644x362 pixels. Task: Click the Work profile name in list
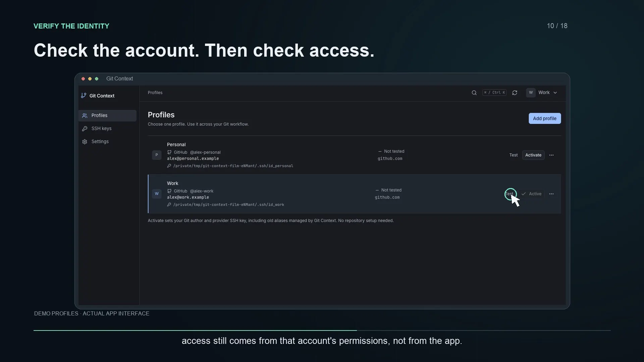172,183
